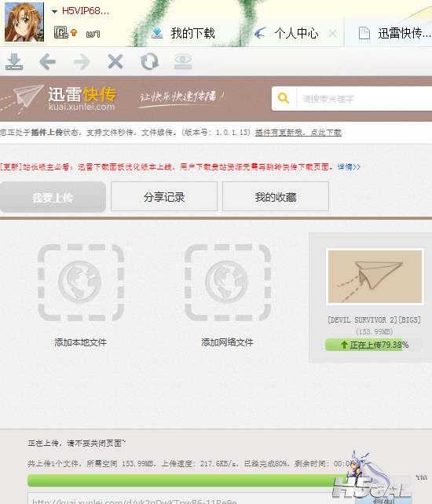This screenshot has width=432, height=504.
Task: Click the user avatar picture
Action: point(24,22)
